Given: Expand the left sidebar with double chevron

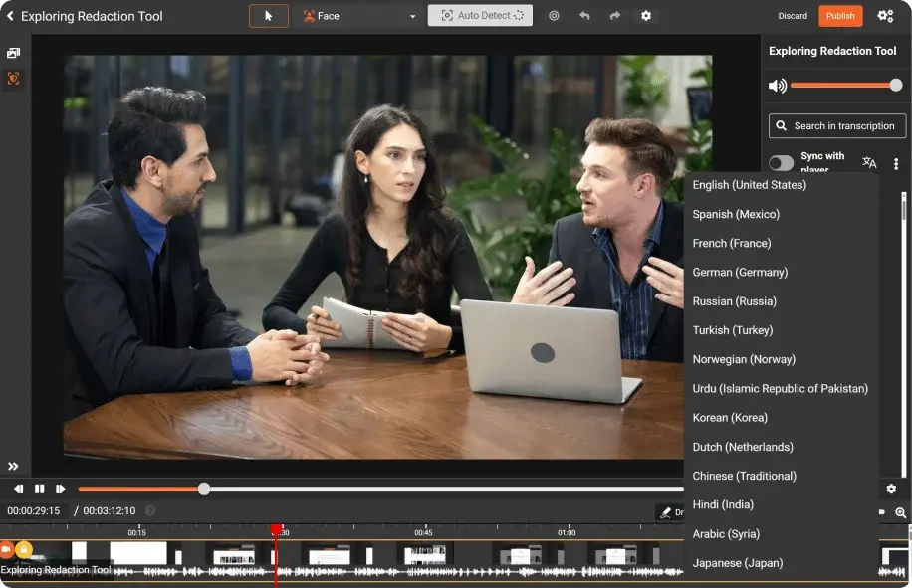Looking at the screenshot, I should pyautogui.click(x=13, y=466).
